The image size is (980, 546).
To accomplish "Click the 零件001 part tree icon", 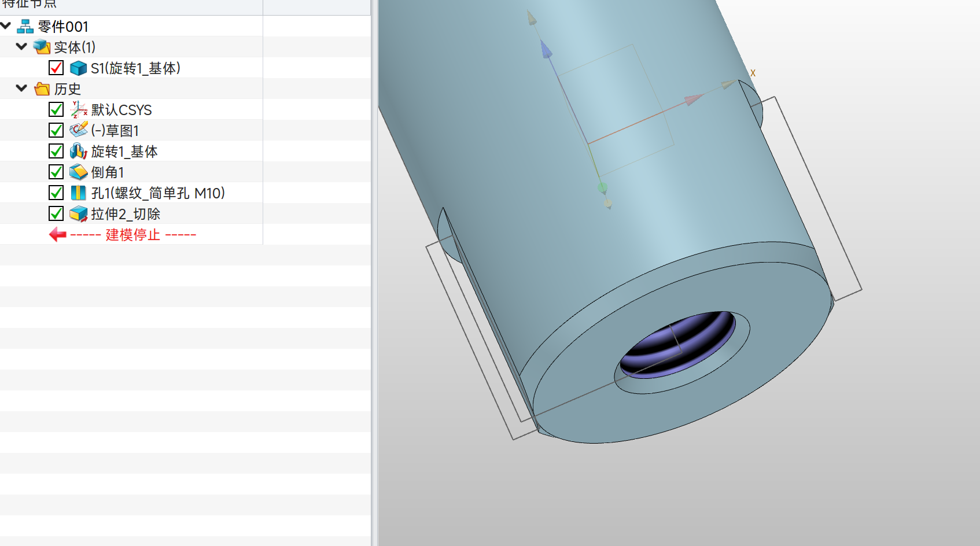I will [x=25, y=27].
